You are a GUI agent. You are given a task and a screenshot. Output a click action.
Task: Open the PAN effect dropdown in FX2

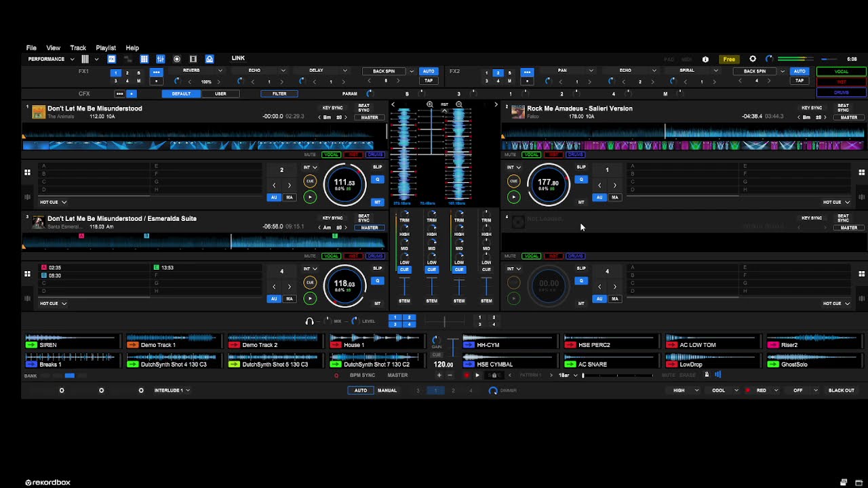pyautogui.click(x=591, y=70)
